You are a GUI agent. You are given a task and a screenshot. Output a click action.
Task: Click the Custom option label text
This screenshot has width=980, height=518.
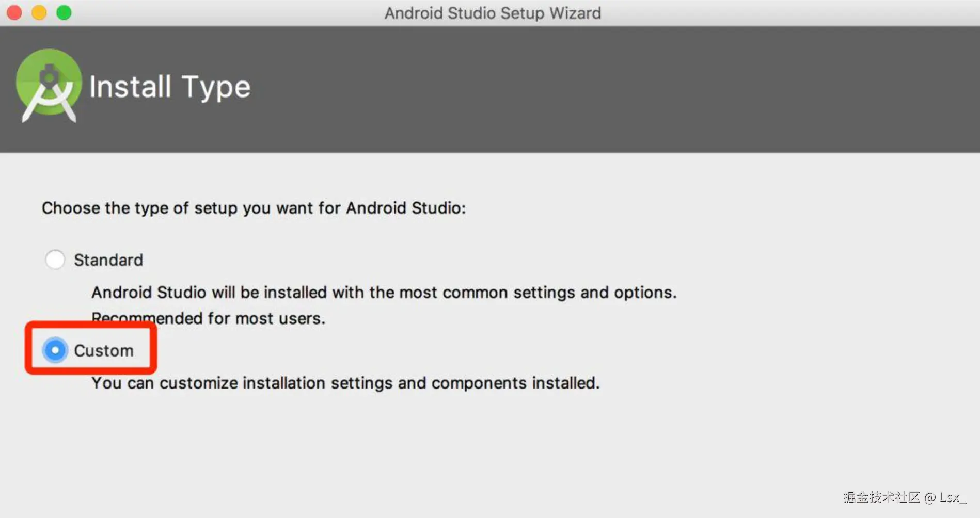104,350
